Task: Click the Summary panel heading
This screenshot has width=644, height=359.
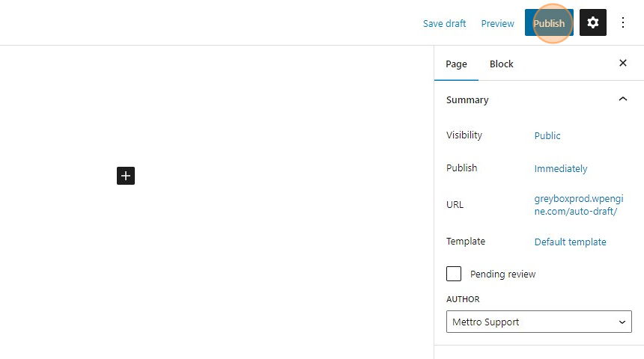Action: 467,99
